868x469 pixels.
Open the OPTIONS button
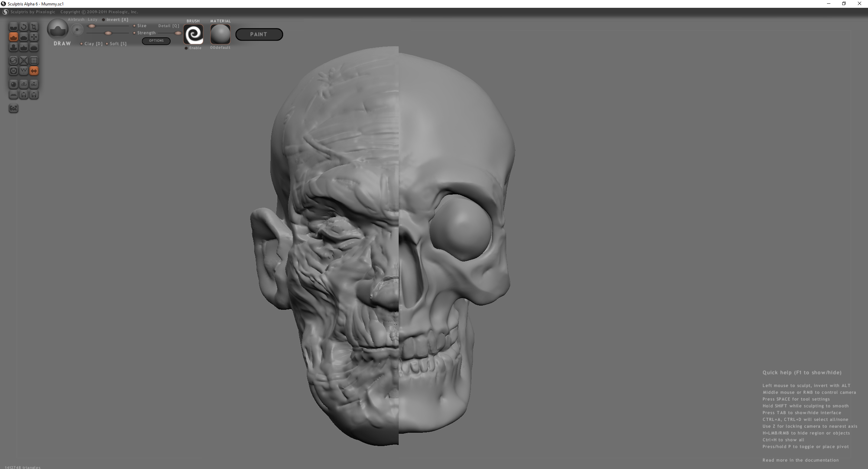156,41
